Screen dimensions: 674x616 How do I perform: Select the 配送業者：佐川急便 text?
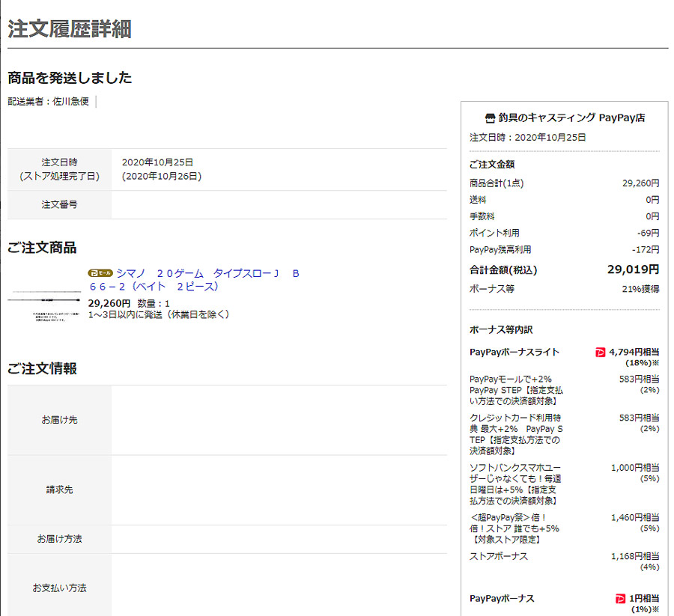(48, 101)
